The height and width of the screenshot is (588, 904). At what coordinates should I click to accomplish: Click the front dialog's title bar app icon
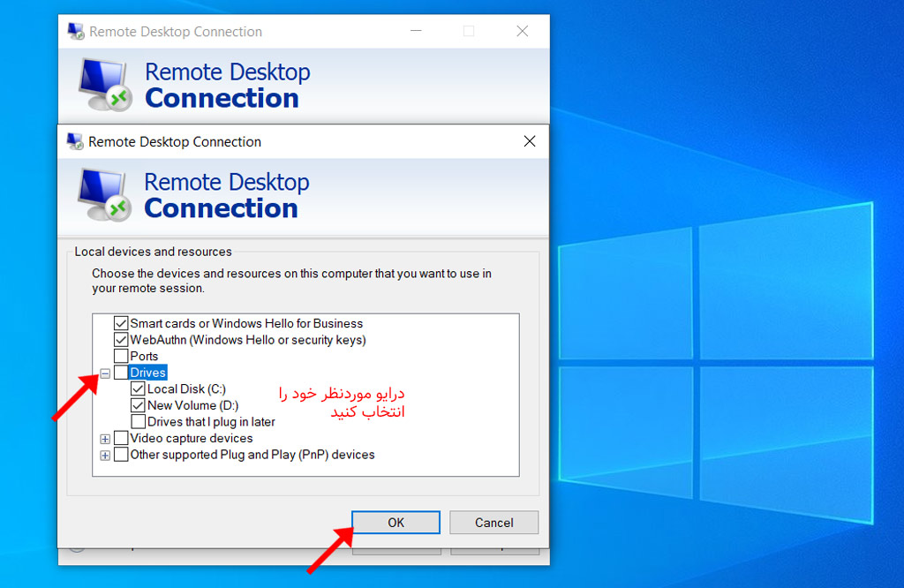[75, 141]
